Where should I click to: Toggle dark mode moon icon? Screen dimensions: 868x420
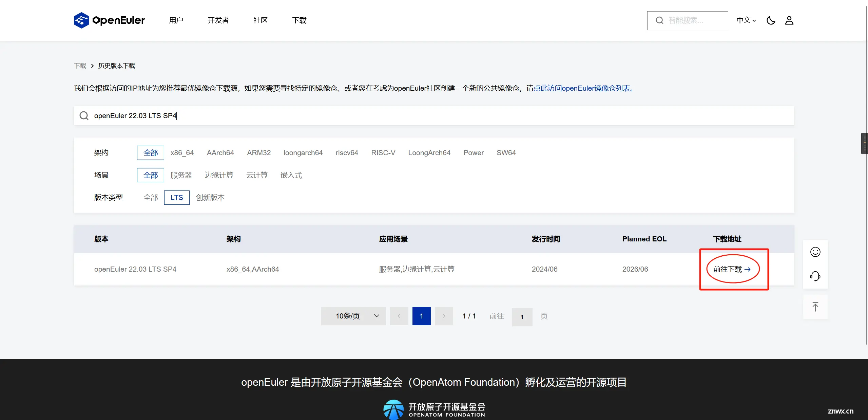(x=771, y=20)
